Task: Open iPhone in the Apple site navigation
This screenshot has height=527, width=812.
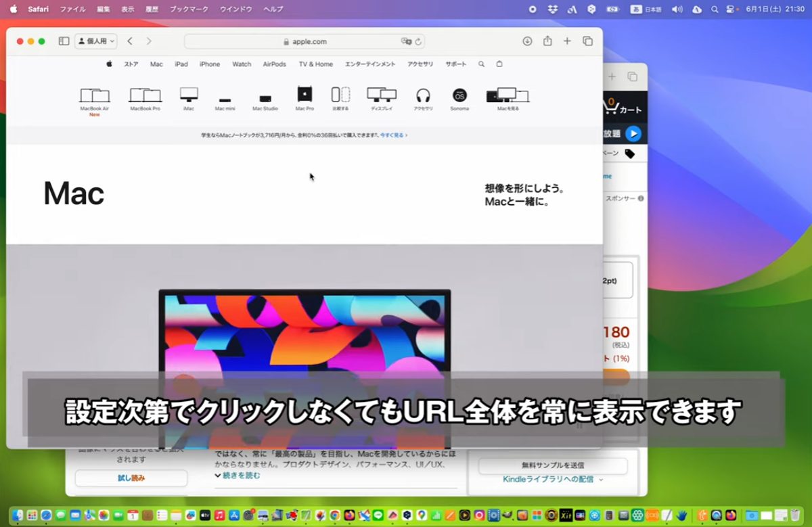Action: point(210,64)
